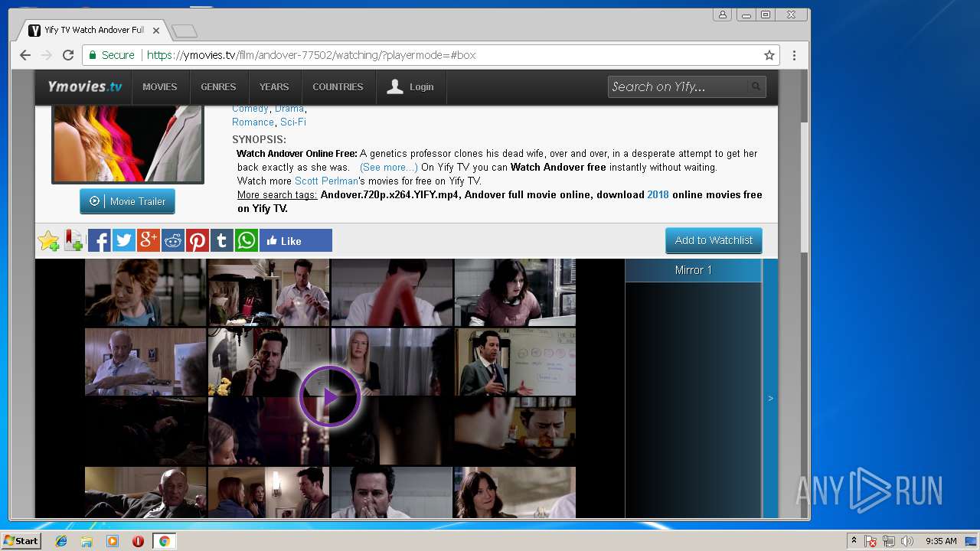Viewport: 980px width, 551px height.
Task: Open Opera from the taskbar
Action: (138, 541)
